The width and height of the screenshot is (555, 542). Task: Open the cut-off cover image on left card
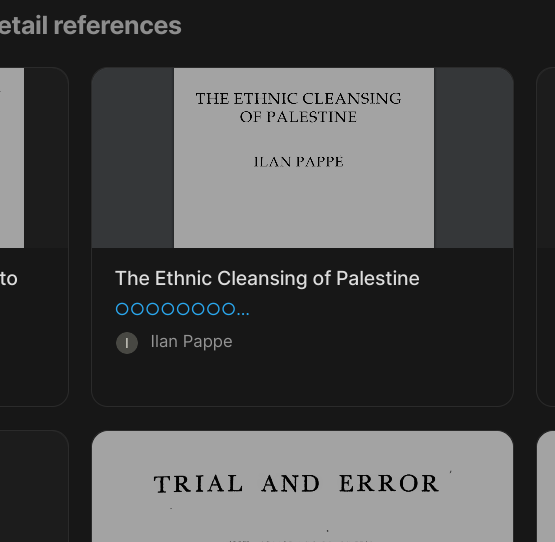[12, 158]
